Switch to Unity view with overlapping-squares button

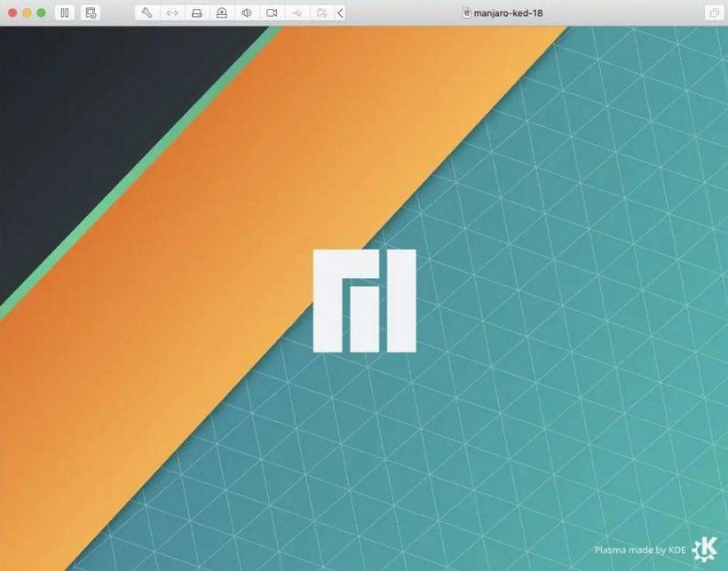714,12
